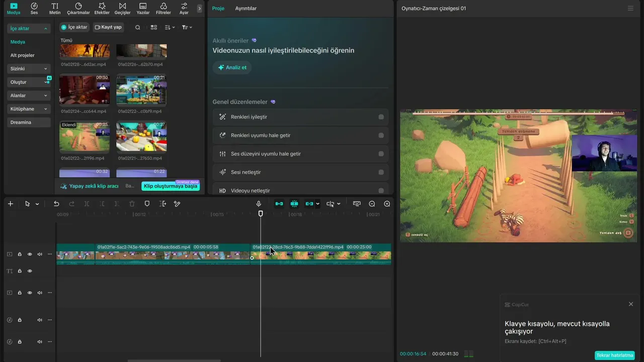Screen dimensions: 644x362
Task: Select the pointer selection tool in timeline
Action: [x=27, y=204]
